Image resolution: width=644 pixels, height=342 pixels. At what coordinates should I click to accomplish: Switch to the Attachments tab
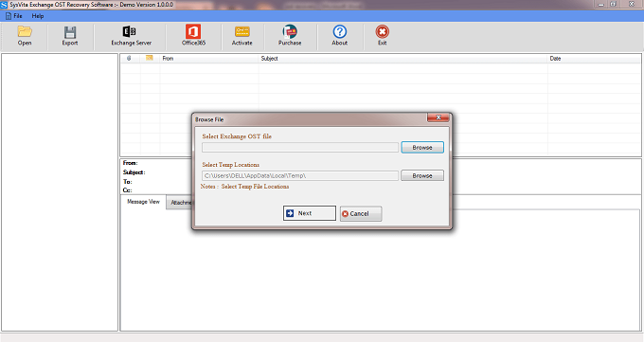pos(180,202)
